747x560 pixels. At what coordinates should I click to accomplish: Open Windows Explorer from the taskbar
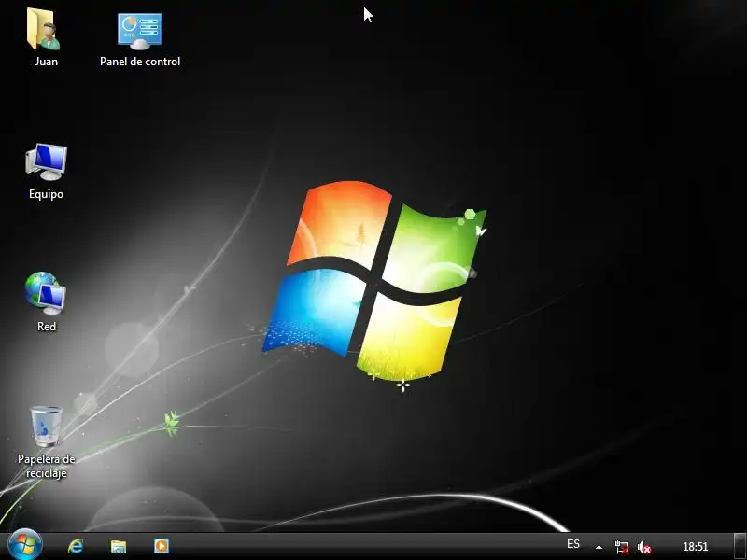[119, 546]
